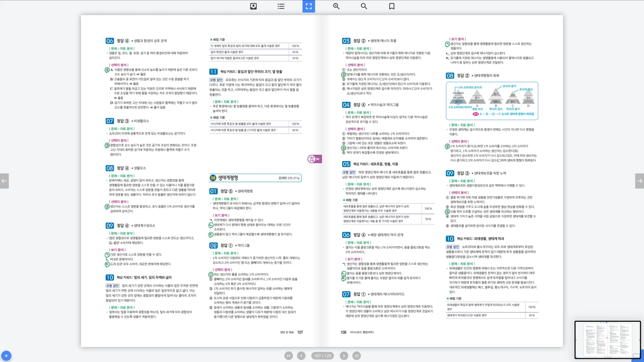
Task: Click the small minimap inside preview thumbnail
Action: 636,356
